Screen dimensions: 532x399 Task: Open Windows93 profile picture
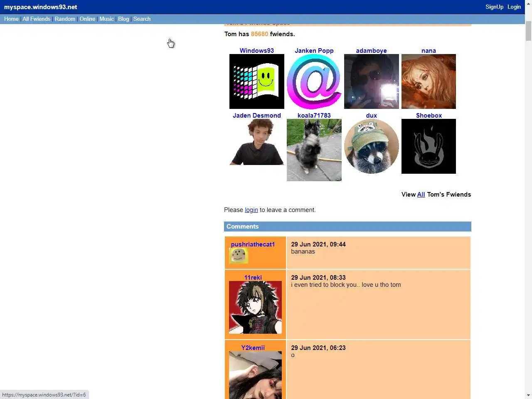257,81
